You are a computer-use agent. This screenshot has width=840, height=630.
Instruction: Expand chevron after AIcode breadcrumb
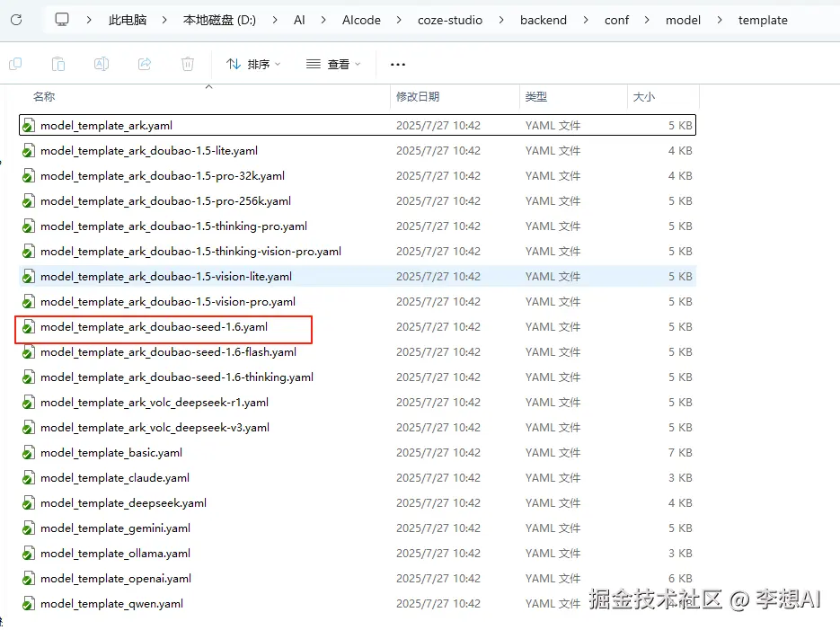(399, 20)
